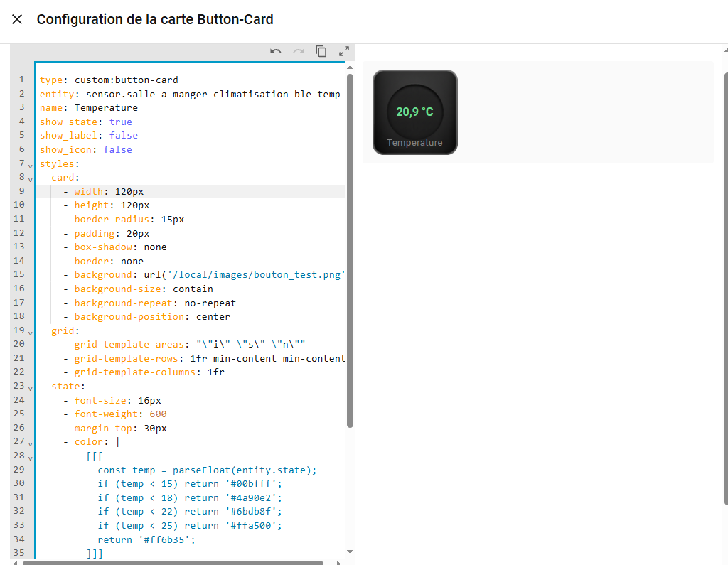This screenshot has height=565, width=728.
Task: Collapse the color template on line 27
Action: 30,443
